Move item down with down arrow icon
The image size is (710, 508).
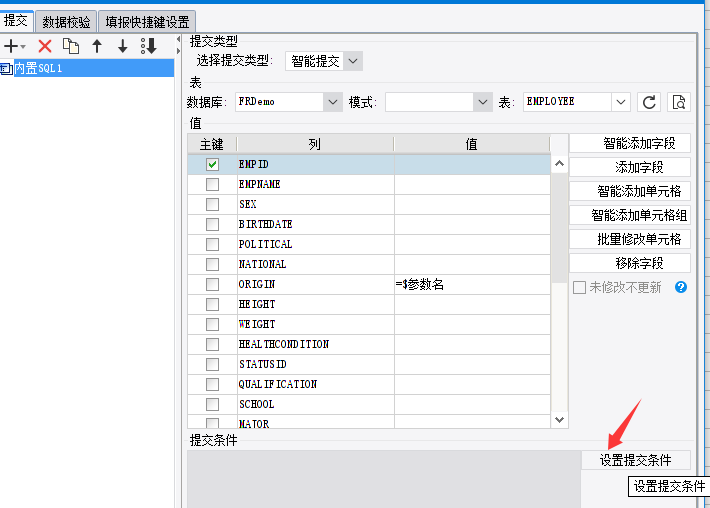[123, 46]
